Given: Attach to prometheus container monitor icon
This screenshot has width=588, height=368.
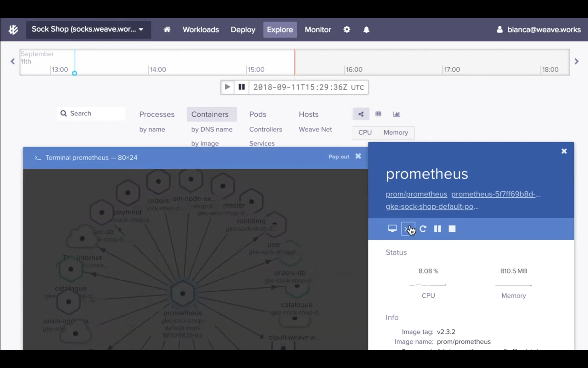Looking at the screenshot, I should (392, 229).
